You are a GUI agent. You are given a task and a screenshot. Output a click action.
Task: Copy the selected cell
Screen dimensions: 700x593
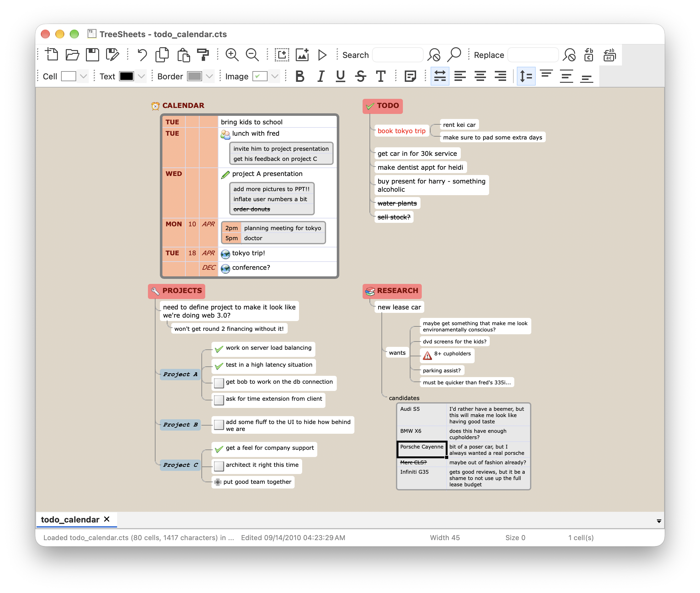[162, 54]
